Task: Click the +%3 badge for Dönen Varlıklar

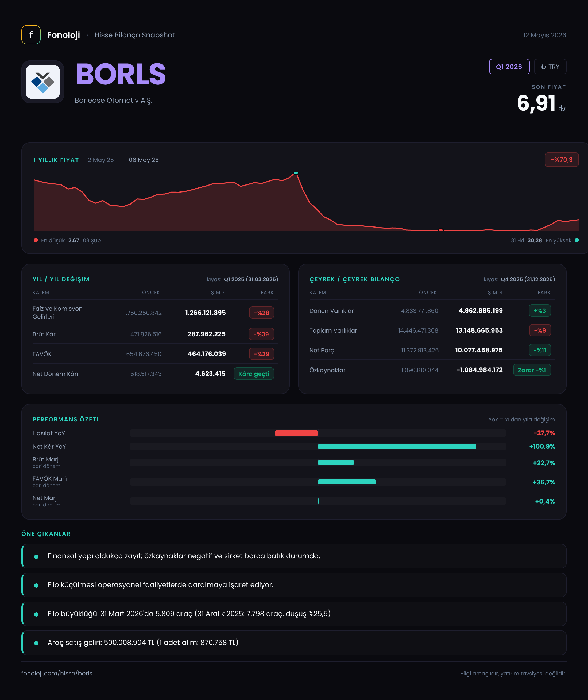Action: [540, 311]
